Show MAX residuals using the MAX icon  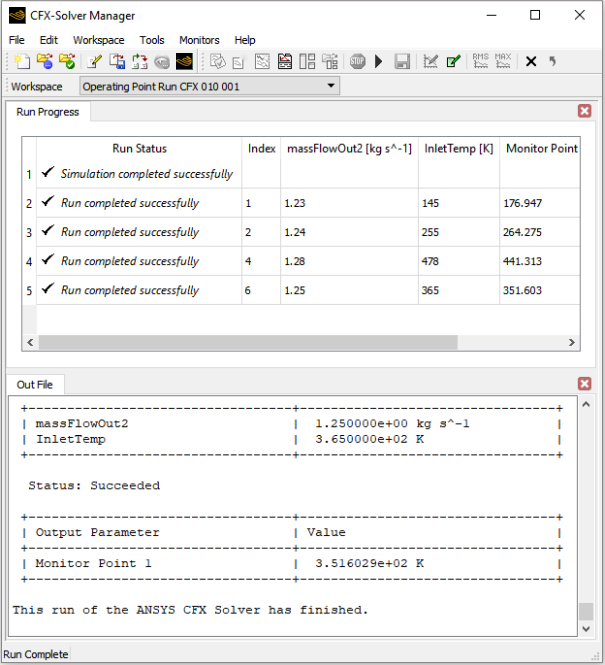click(503, 62)
